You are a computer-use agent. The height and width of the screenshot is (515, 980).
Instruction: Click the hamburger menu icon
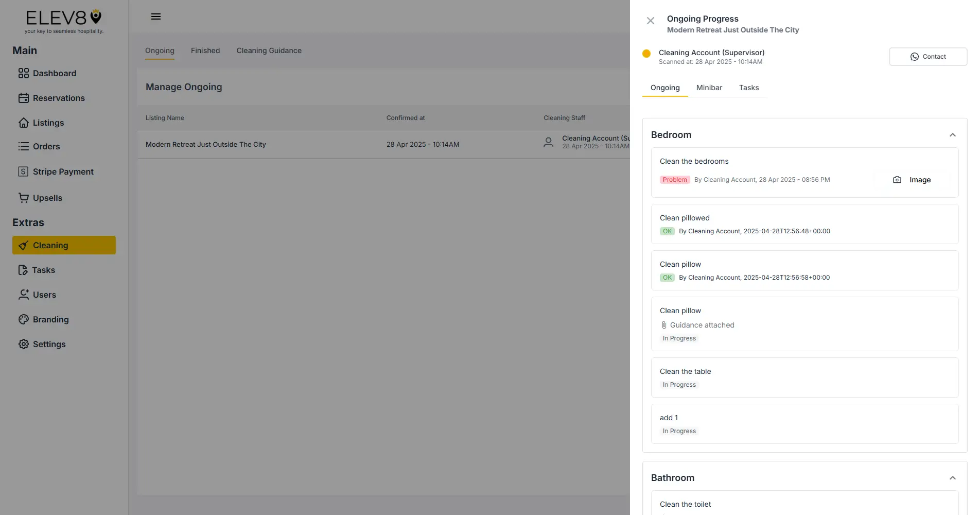click(155, 16)
